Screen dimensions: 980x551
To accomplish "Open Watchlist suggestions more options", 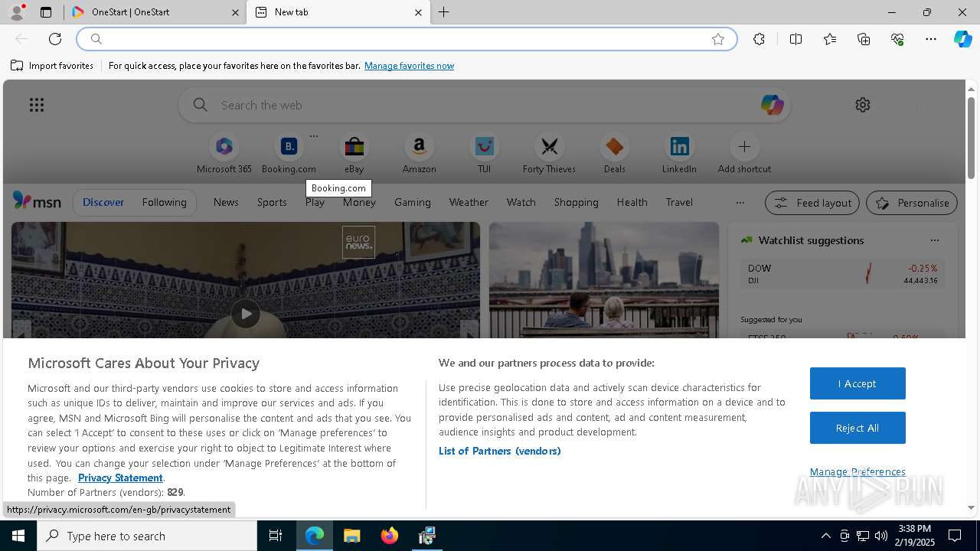I will pyautogui.click(x=935, y=240).
